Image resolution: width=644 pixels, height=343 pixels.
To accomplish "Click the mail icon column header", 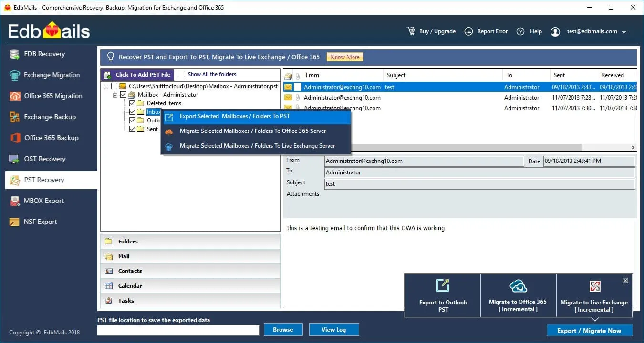I will point(288,75).
